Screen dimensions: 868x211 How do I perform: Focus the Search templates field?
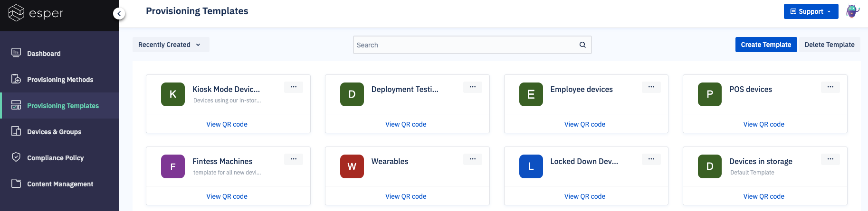[472, 45]
